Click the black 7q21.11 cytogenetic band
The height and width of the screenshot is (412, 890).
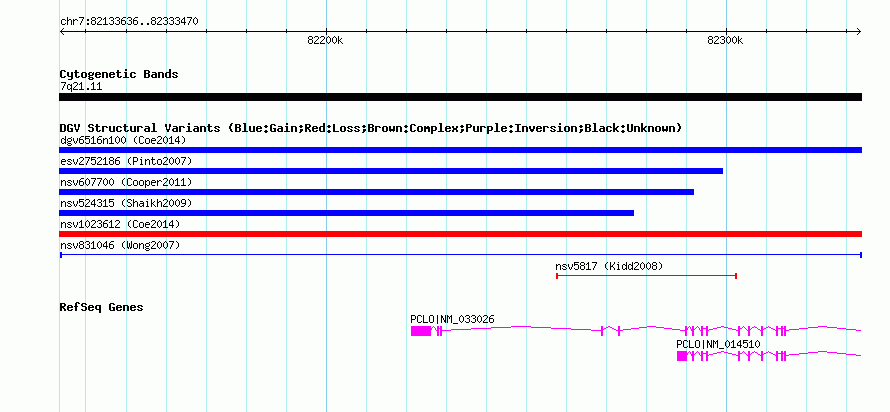pyautogui.click(x=460, y=97)
